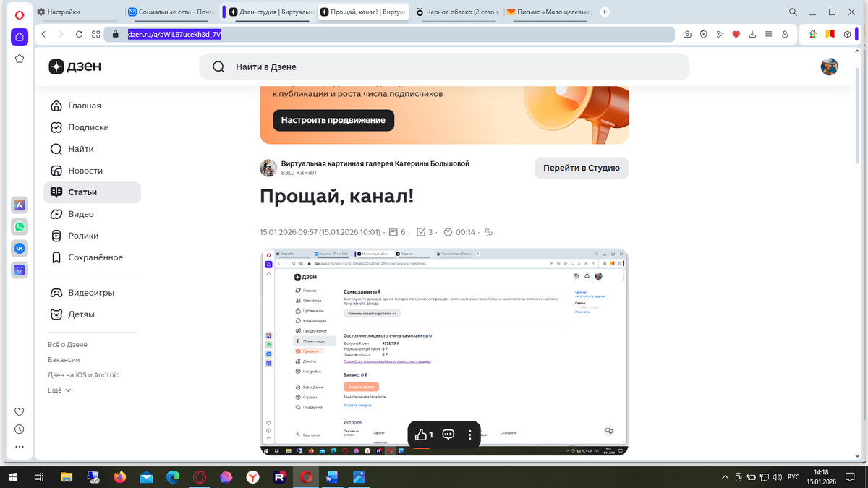Image resolution: width=868 pixels, height=488 pixels.
Task: Take a snapshot with camera icon
Action: pyautogui.click(x=687, y=34)
